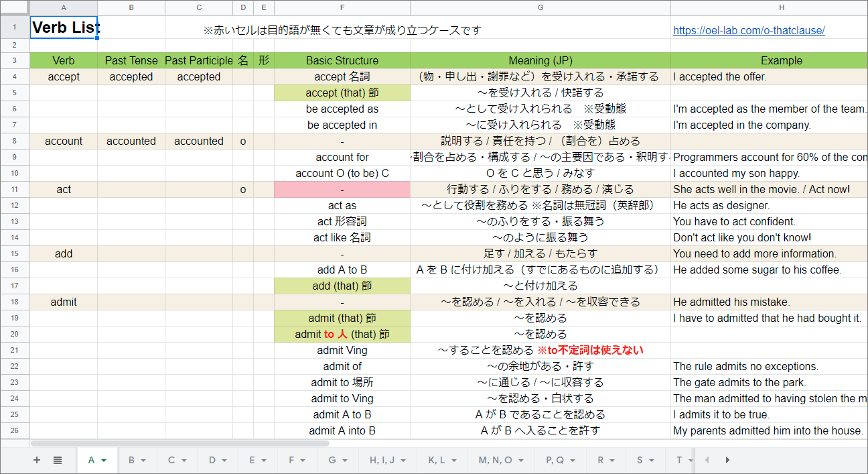Click the I accepted the offer. example
Screen dimensions: 868x474
pyautogui.click(x=769, y=76)
